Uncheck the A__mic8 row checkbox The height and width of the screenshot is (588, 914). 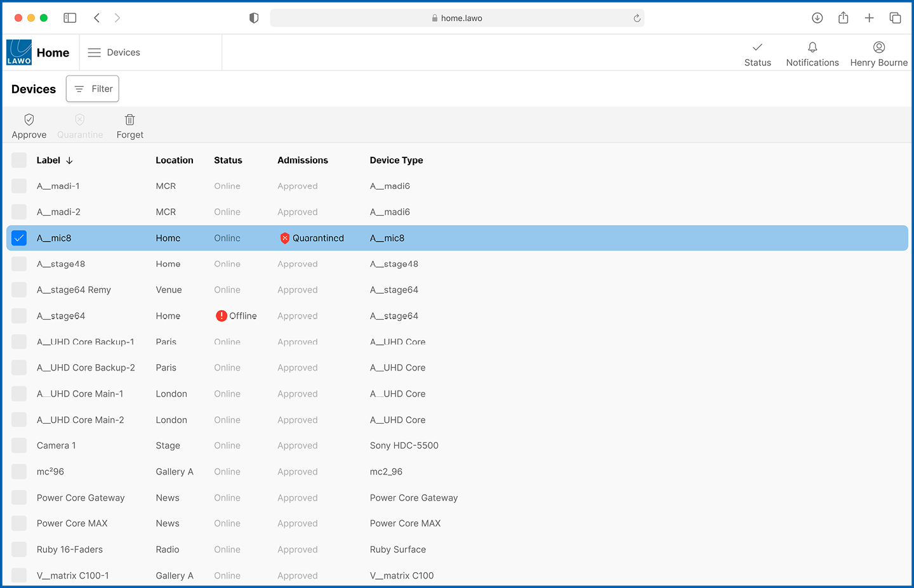[19, 238]
